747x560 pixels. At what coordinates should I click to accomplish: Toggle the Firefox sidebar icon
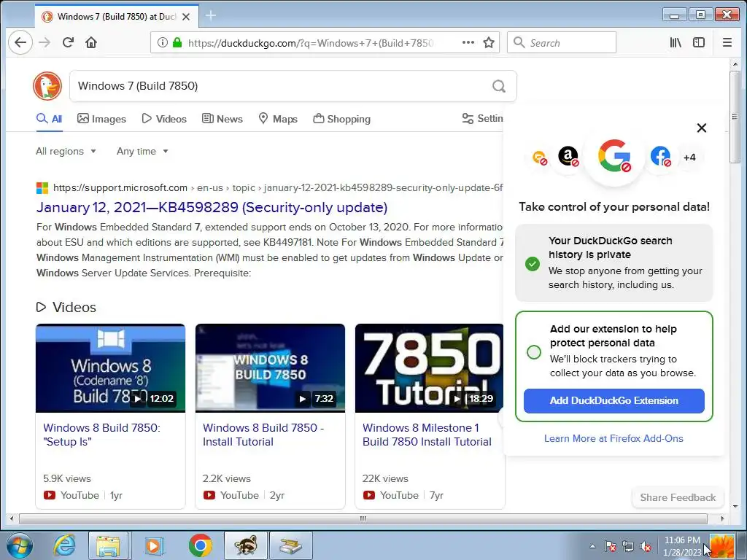[x=698, y=42]
